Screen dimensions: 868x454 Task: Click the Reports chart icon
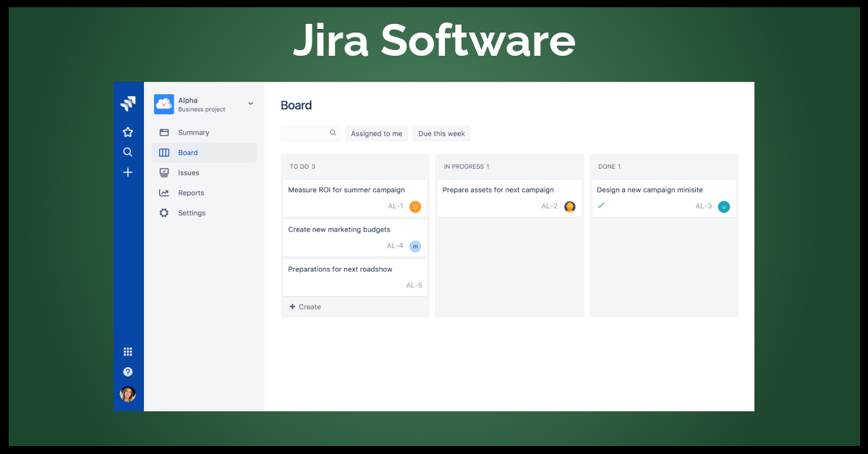[164, 193]
